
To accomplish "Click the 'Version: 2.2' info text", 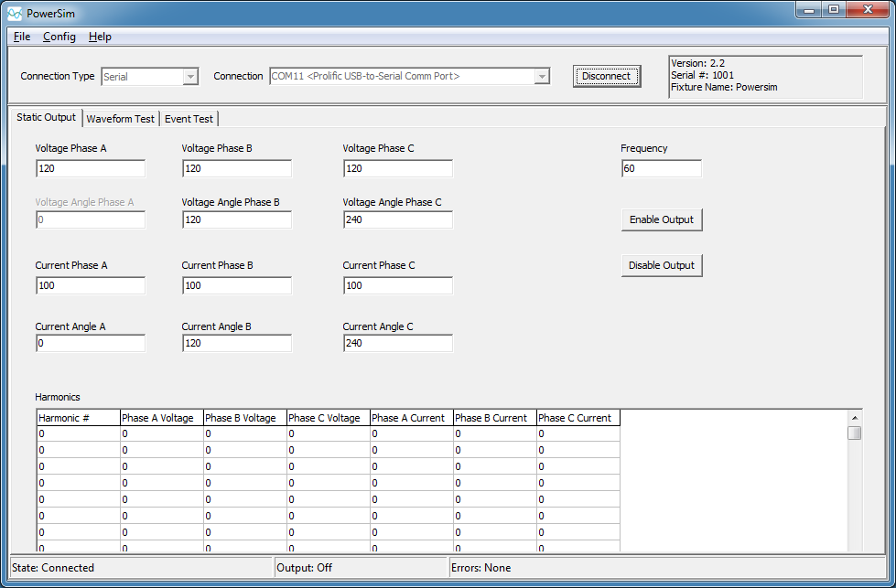I will (x=697, y=63).
